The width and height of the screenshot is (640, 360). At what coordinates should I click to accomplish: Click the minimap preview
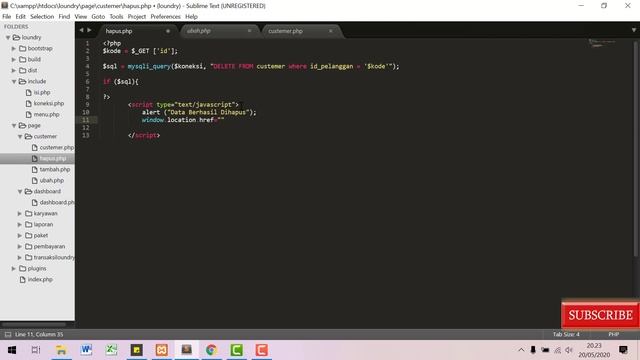[602, 43]
